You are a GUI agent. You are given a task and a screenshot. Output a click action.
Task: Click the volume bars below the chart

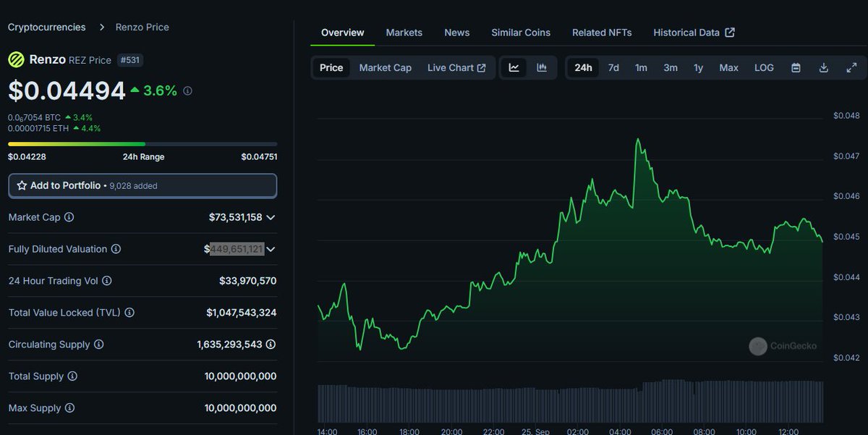(x=570, y=400)
